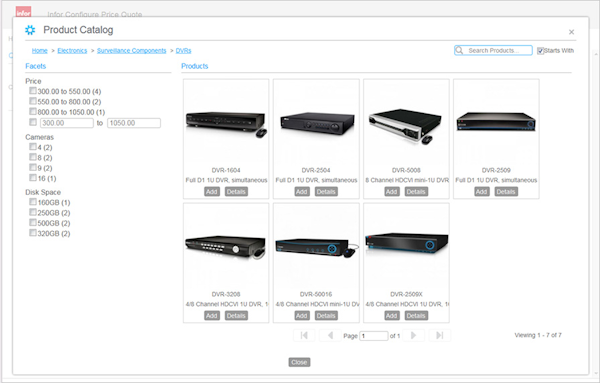Filter by 16 cameras
Image resolution: width=600 pixels, height=383 pixels.
pyautogui.click(x=33, y=178)
